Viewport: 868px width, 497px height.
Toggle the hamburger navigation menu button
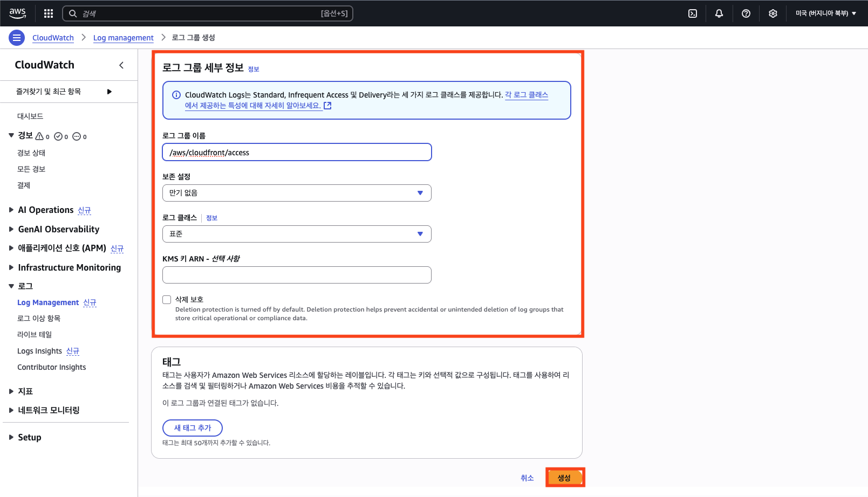(17, 38)
